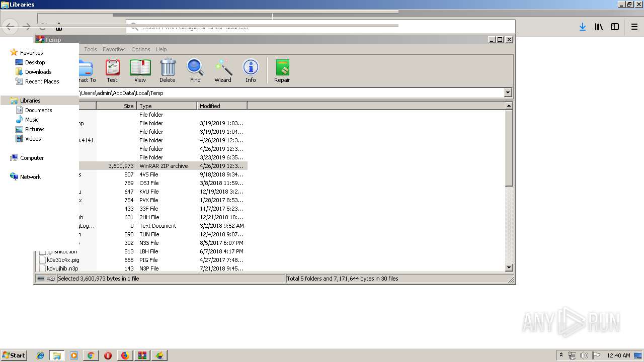The height and width of the screenshot is (362, 644).
Task: Show archive Info with the blue icon
Action: [x=251, y=71]
